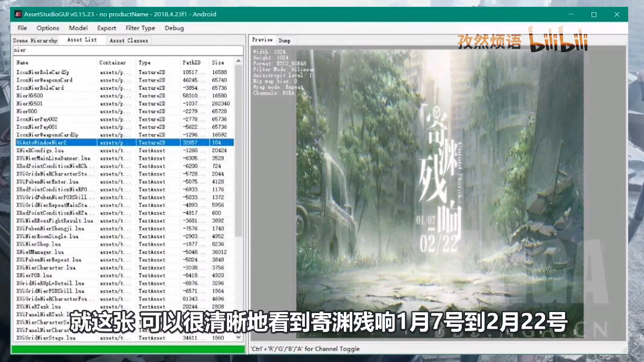Select the XUiGridNierRepeatMainSta... row
Viewport: 644px width, 362px height.
(x=124, y=205)
